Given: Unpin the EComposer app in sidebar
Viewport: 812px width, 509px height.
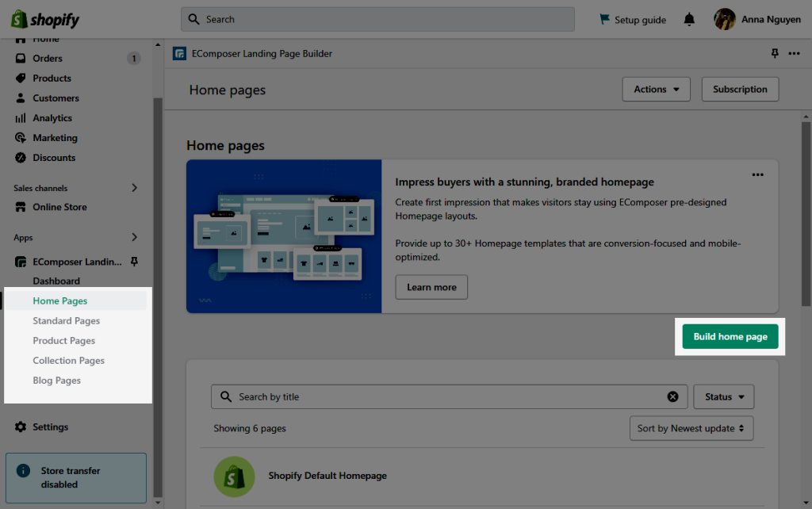Looking at the screenshot, I should tap(134, 262).
